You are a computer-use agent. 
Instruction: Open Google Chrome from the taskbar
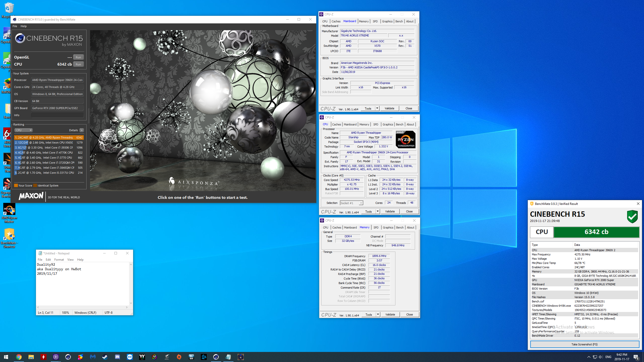point(19,357)
